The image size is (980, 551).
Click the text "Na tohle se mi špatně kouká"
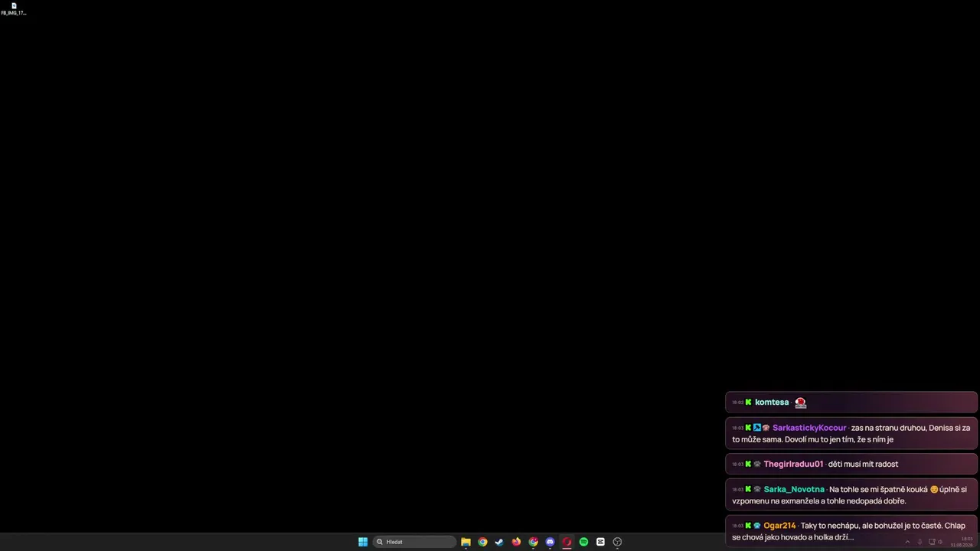(878, 490)
